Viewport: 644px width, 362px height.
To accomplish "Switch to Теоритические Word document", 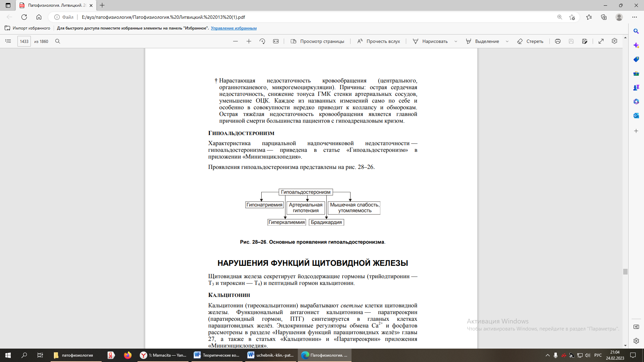I will click(217, 355).
